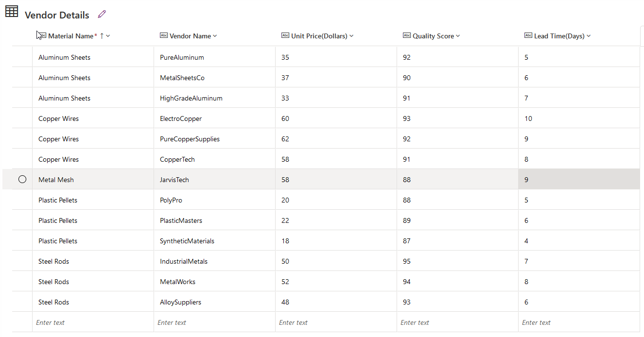Viewport: 644px width, 337px height.
Task: Open the Quality Score column dropdown
Action: click(457, 35)
